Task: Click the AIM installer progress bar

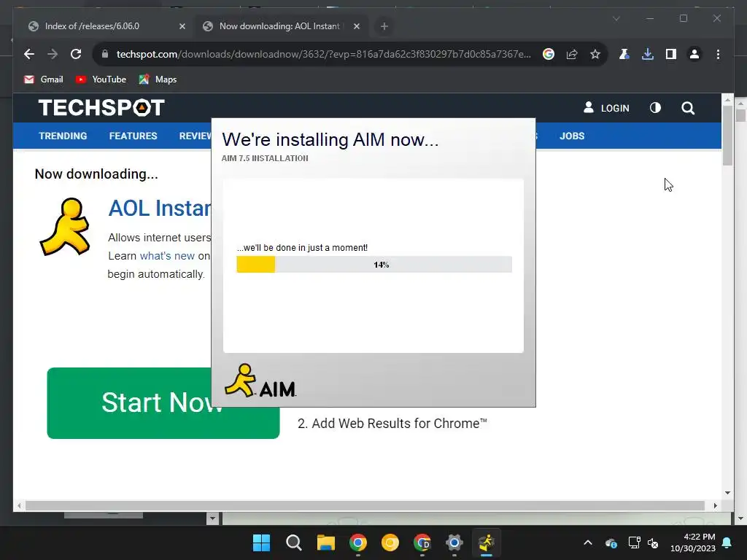Action: 374,264
